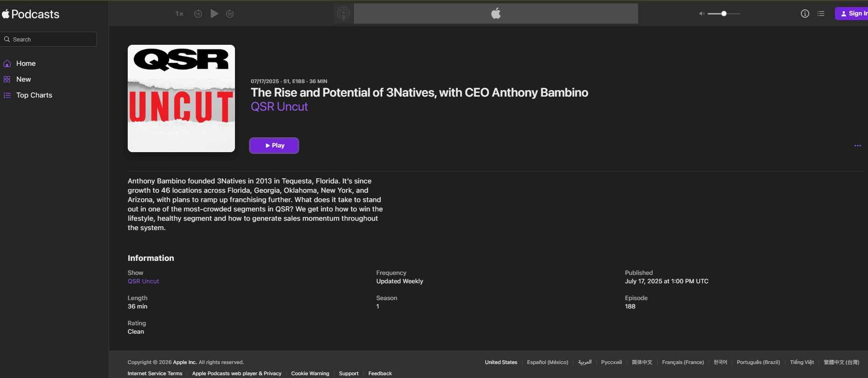868x378 pixels.
Task: Open the QSR Uncut show link under the title
Action: click(x=279, y=106)
